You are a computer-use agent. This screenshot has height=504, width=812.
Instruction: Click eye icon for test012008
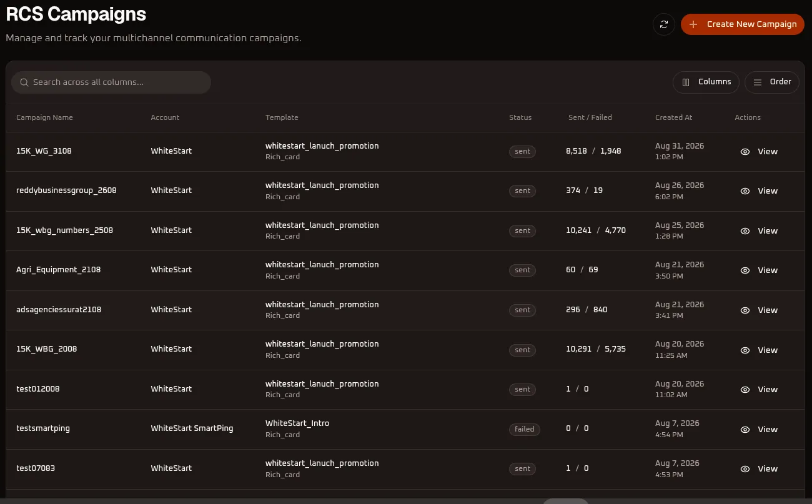coord(745,390)
